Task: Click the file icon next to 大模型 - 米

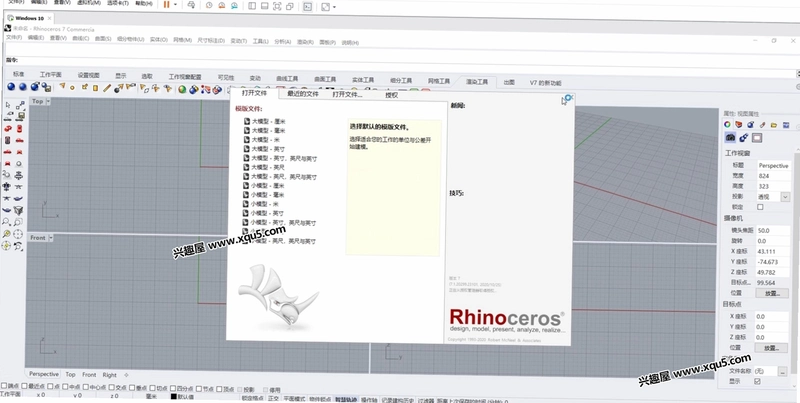Action: [247, 139]
